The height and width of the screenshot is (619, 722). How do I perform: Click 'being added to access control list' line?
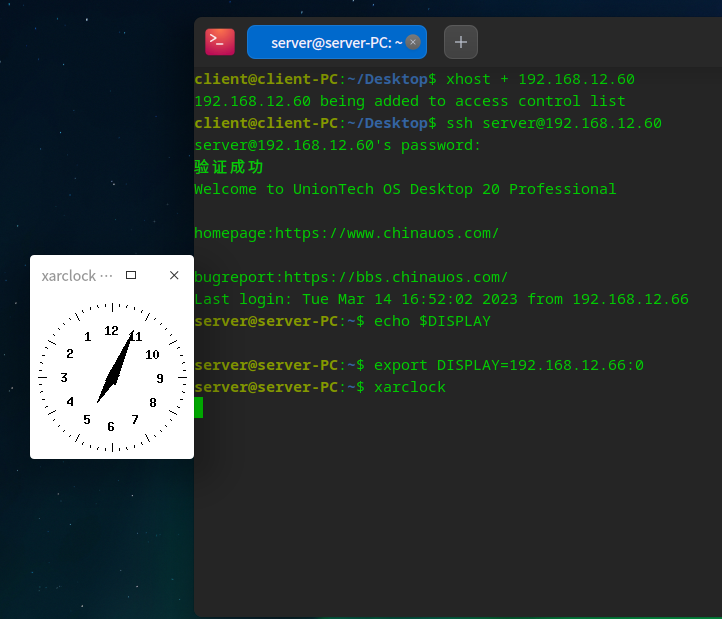[x=410, y=101]
